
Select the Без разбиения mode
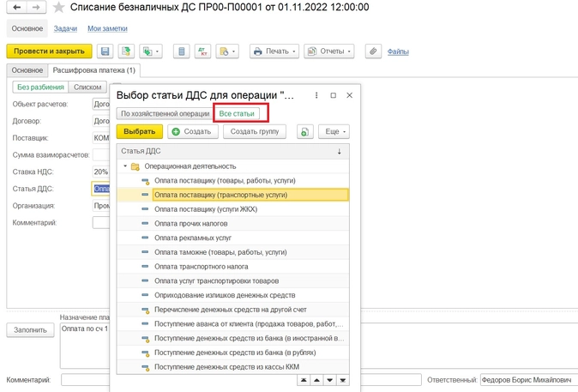click(39, 87)
